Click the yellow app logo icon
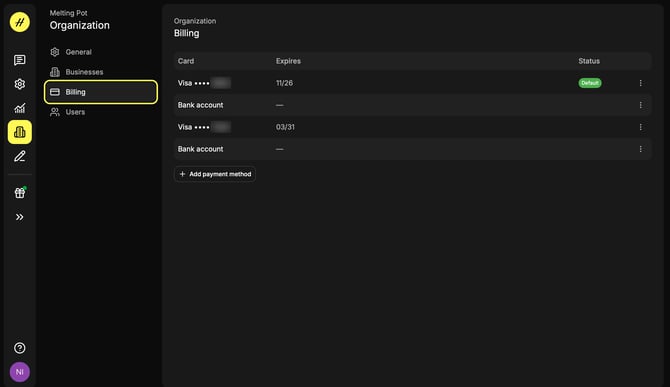This screenshot has height=387, width=670. pos(20,22)
